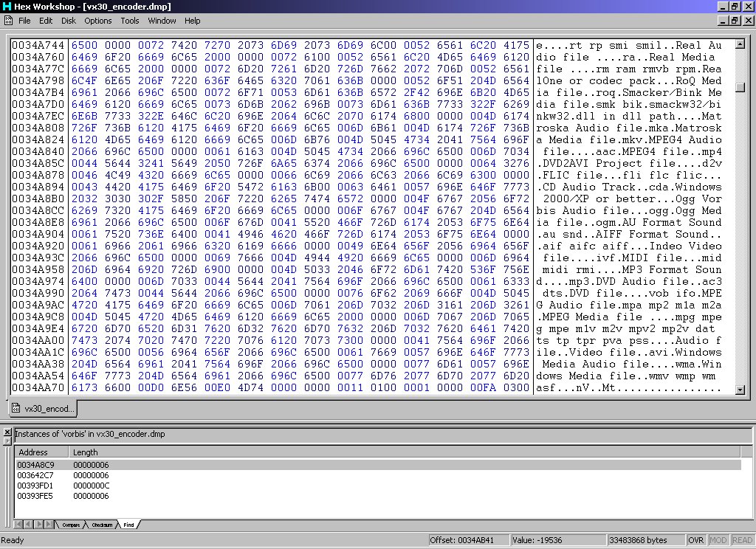Go to first results tab arrow
The height and width of the screenshot is (549, 756).
click(18, 525)
